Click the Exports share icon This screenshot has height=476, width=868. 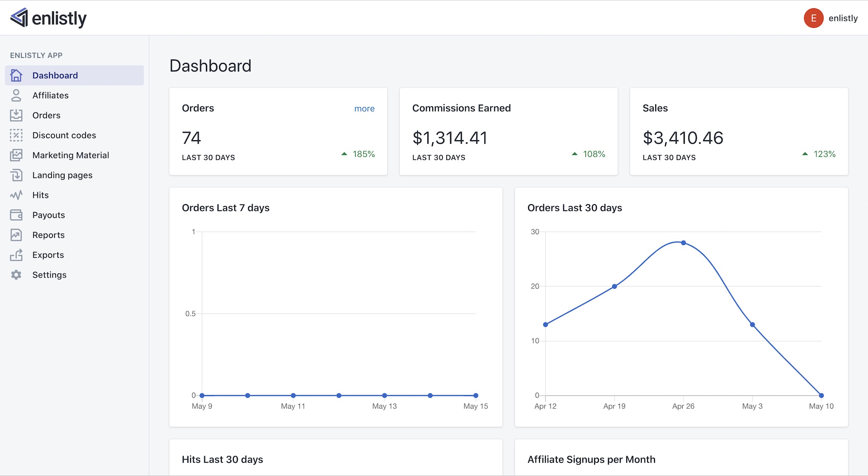coord(16,255)
